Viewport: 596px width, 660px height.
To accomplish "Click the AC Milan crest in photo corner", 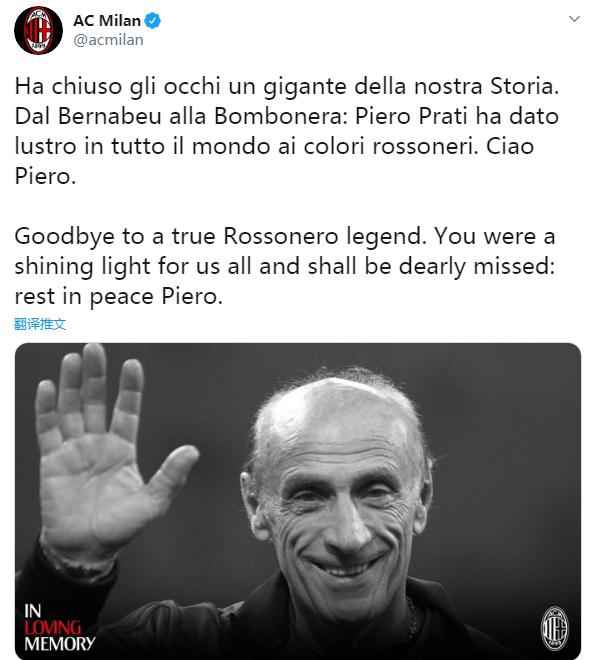I will 554,628.
